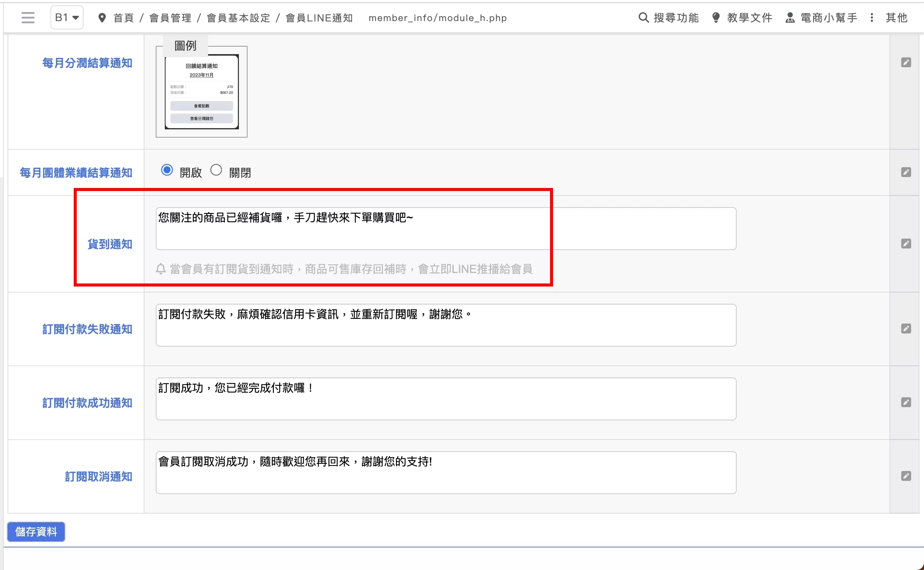This screenshot has height=570, width=924.
Task: Focus the 貨到通知 message text box
Action: tap(445, 229)
